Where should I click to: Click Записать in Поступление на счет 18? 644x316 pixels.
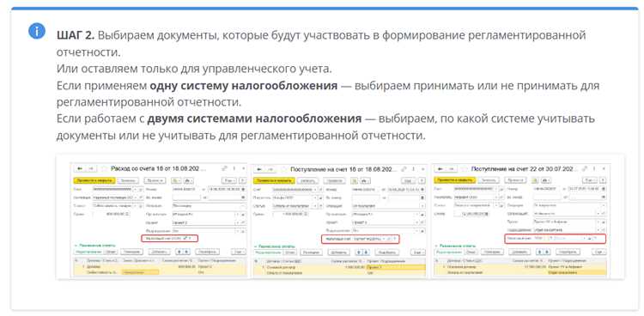pyautogui.click(x=307, y=181)
